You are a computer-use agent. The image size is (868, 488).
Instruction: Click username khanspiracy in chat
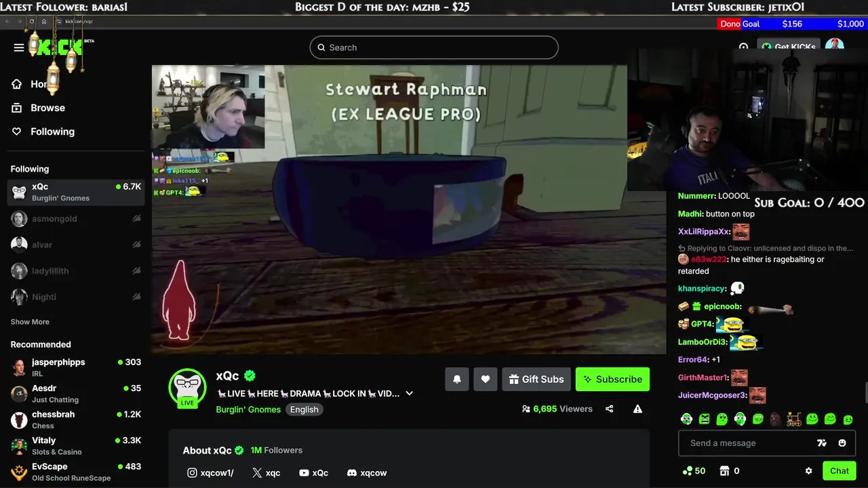tap(702, 289)
